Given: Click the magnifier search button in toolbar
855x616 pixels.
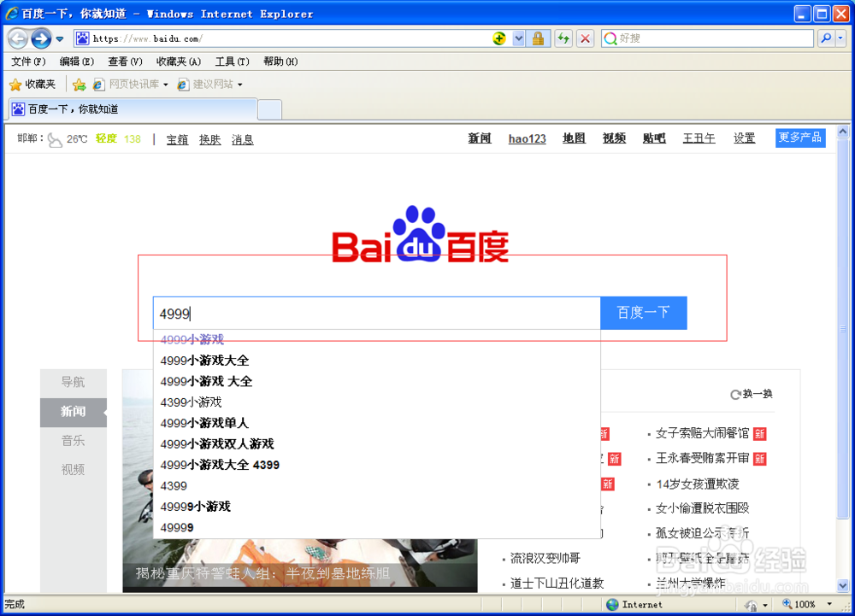Looking at the screenshot, I should point(826,38).
